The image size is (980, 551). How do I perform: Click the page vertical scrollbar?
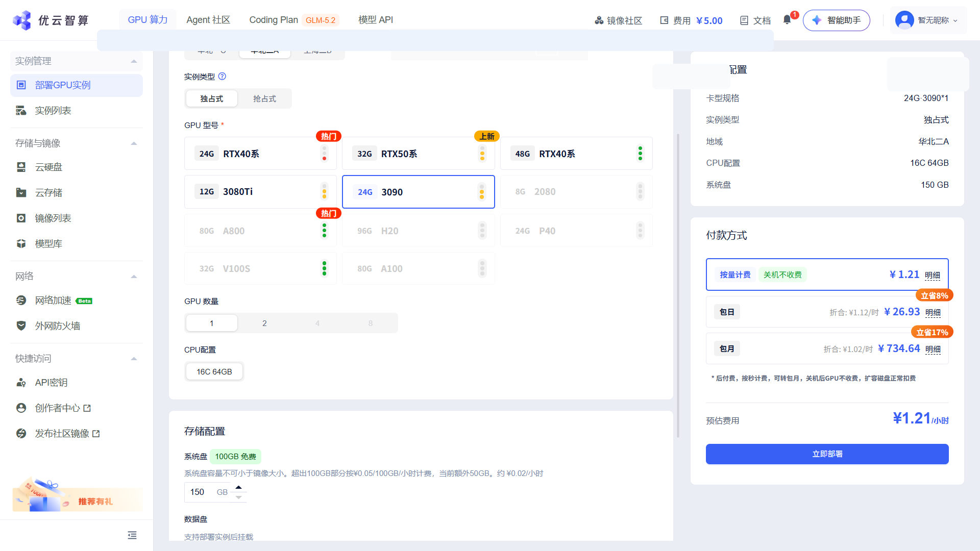coord(678,286)
